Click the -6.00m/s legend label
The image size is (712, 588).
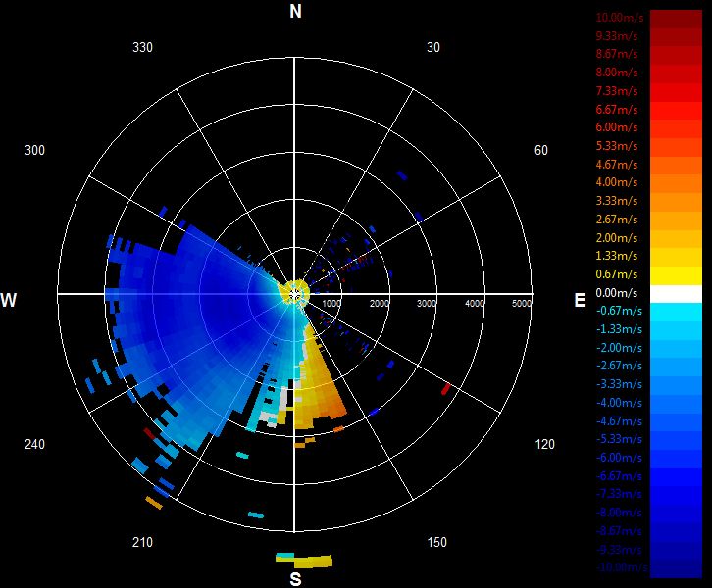[619, 458]
